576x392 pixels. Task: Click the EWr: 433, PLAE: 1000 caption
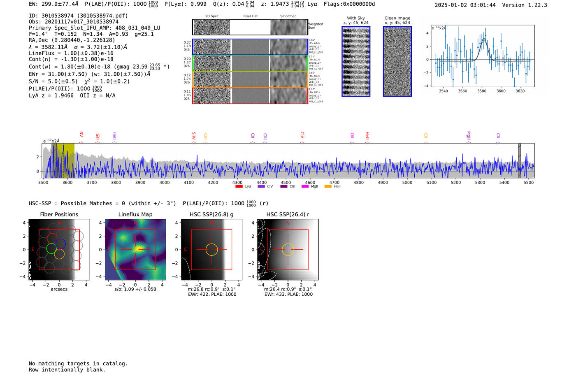288,294
